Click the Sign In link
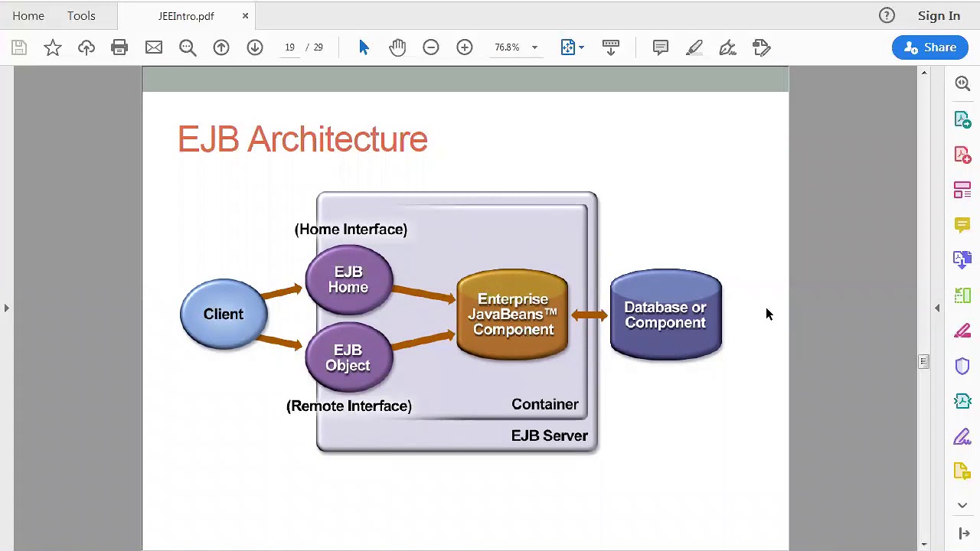The width and height of the screenshot is (980, 551). click(939, 15)
